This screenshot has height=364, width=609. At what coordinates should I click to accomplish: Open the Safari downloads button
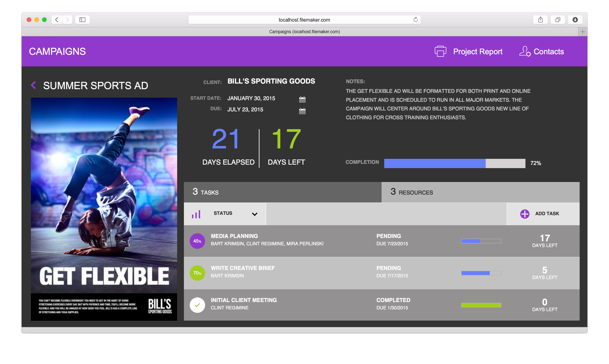[x=575, y=20]
